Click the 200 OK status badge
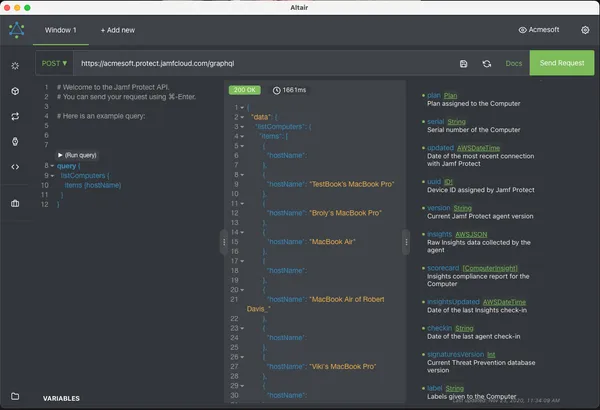Viewport: 600px width, 410px height. pos(245,90)
